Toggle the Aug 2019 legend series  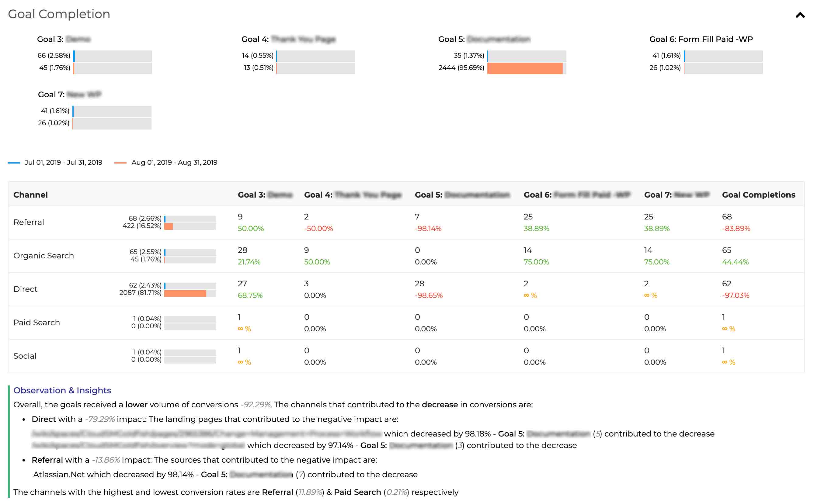coord(174,162)
